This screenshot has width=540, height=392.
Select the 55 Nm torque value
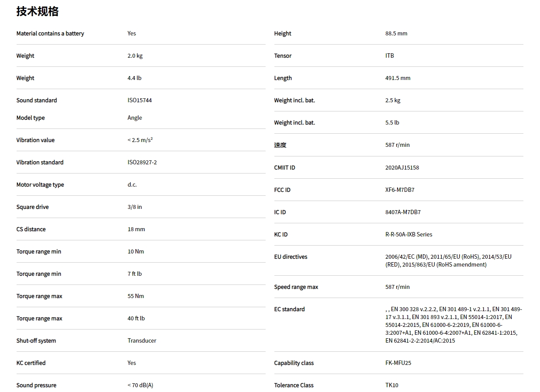coord(135,296)
